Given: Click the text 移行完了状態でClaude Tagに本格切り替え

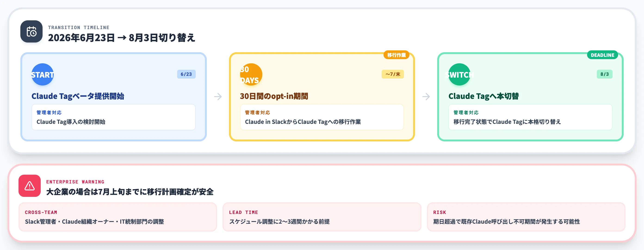Looking at the screenshot, I should (507, 122).
